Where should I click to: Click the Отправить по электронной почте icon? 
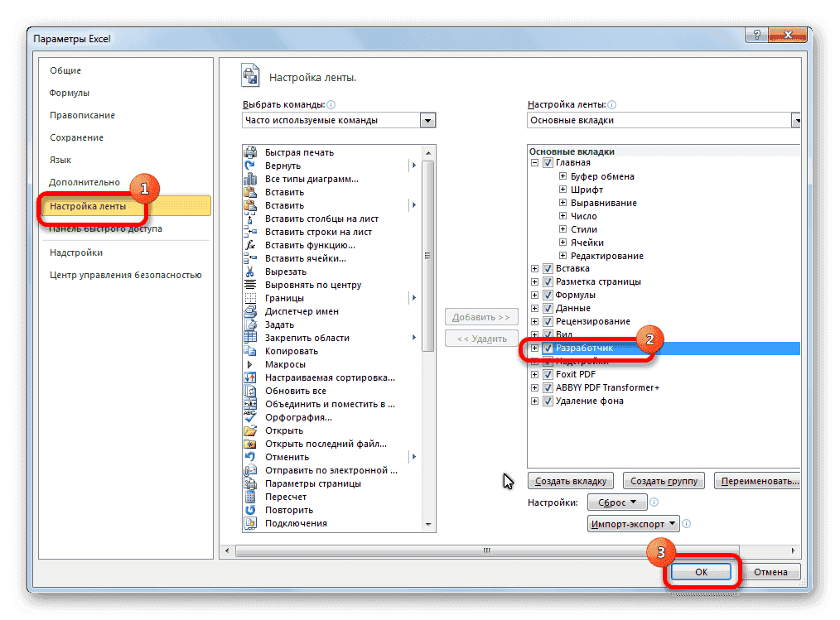pos(250,469)
